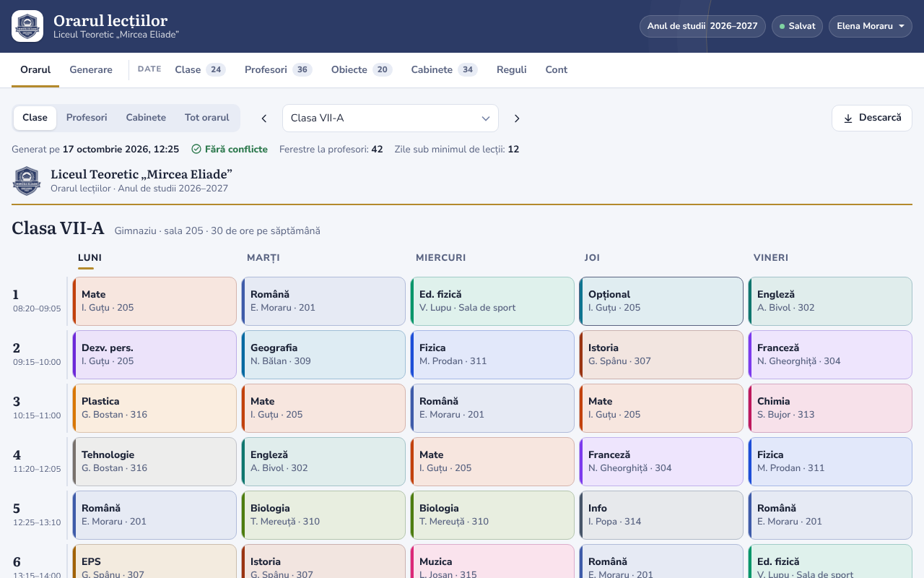The image size is (924, 578).
Task: Click the download icon in Descarcă button
Action: [848, 118]
